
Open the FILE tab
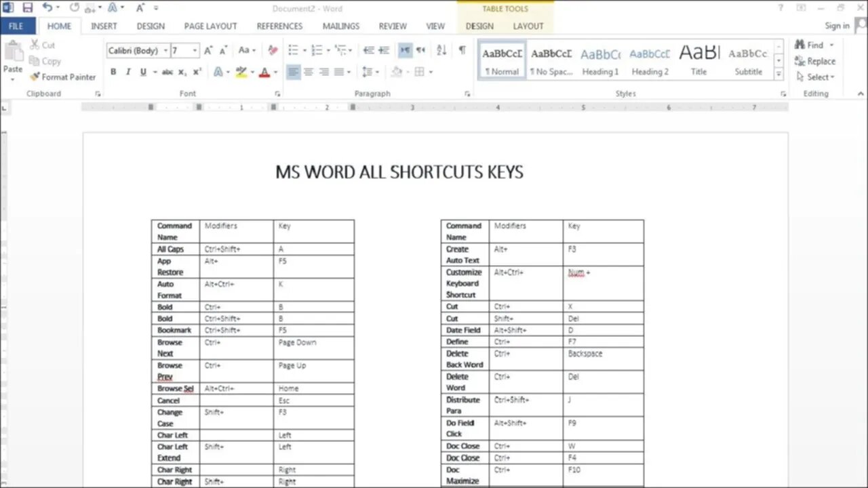[x=16, y=26]
